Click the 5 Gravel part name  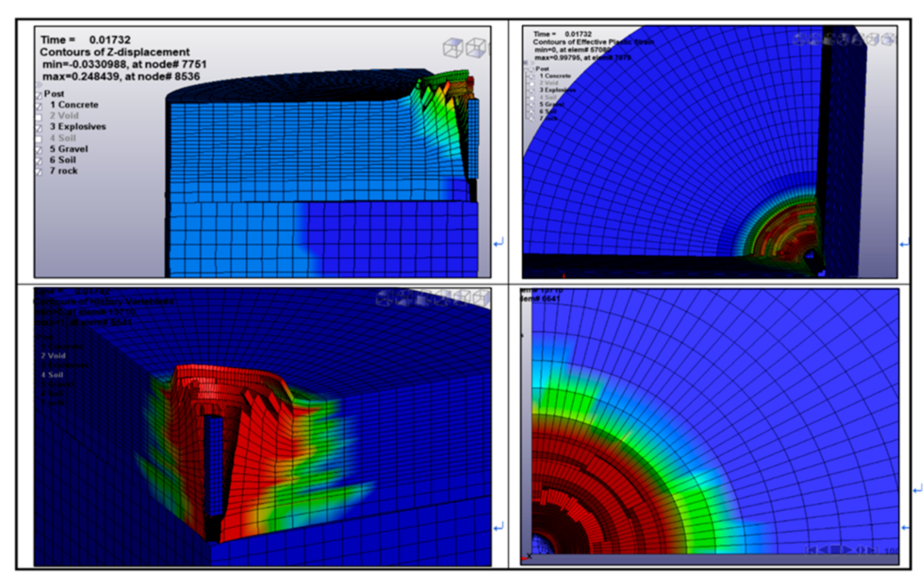[x=73, y=149]
